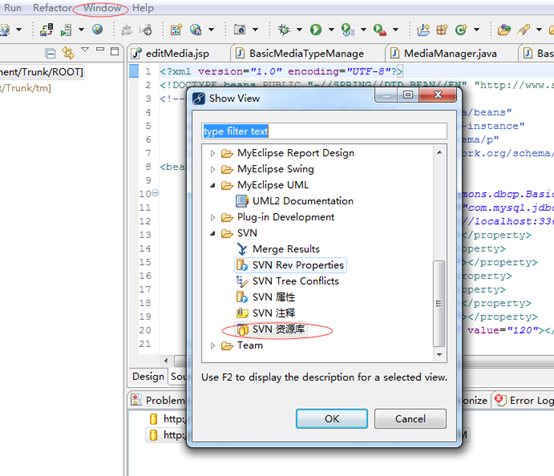Viewport: 554px width, 476px height.
Task: Click the Run with server toolbar icon
Action: point(347,30)
